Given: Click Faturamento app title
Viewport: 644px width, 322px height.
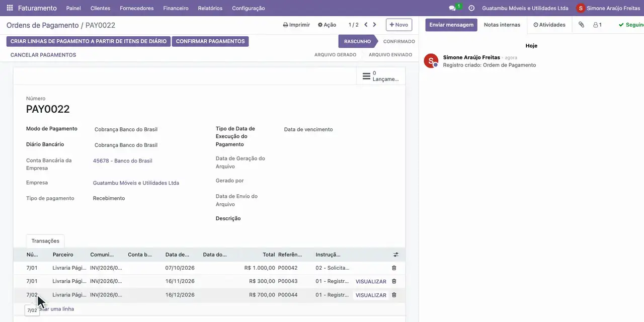Looking at the screenshot, I should pos(37,8).
